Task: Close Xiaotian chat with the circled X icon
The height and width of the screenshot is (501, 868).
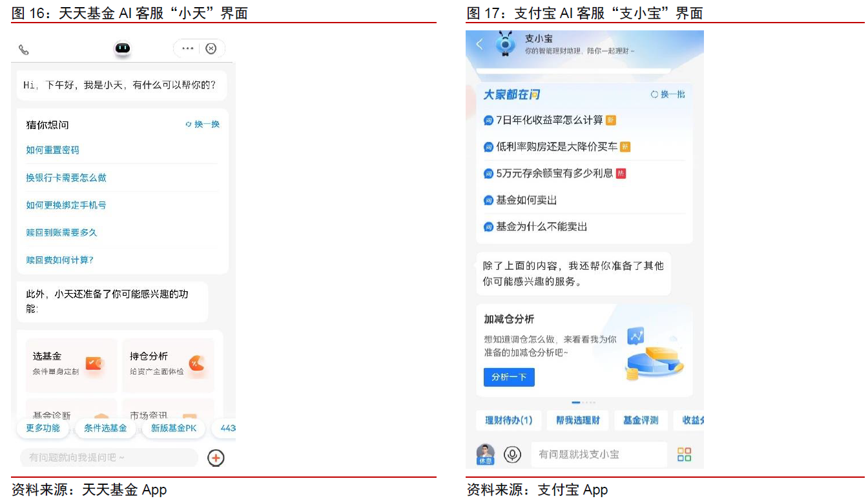Action: 211,48
